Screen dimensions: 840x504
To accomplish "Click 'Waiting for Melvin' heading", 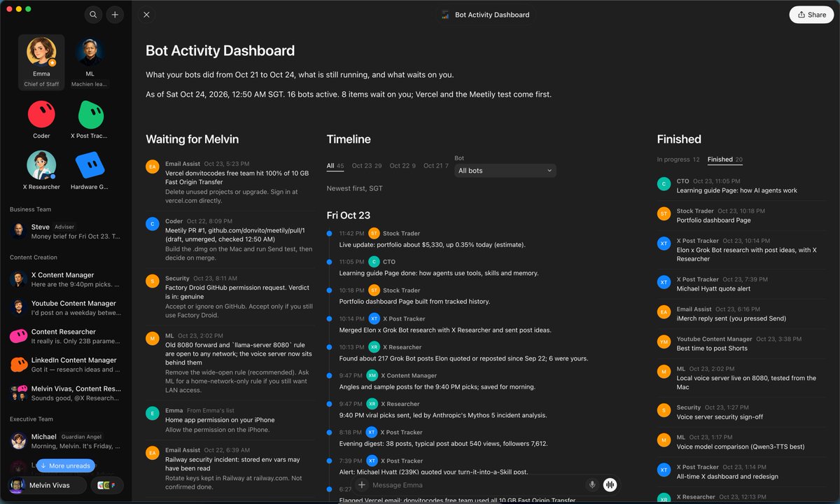I will point(192,139).
